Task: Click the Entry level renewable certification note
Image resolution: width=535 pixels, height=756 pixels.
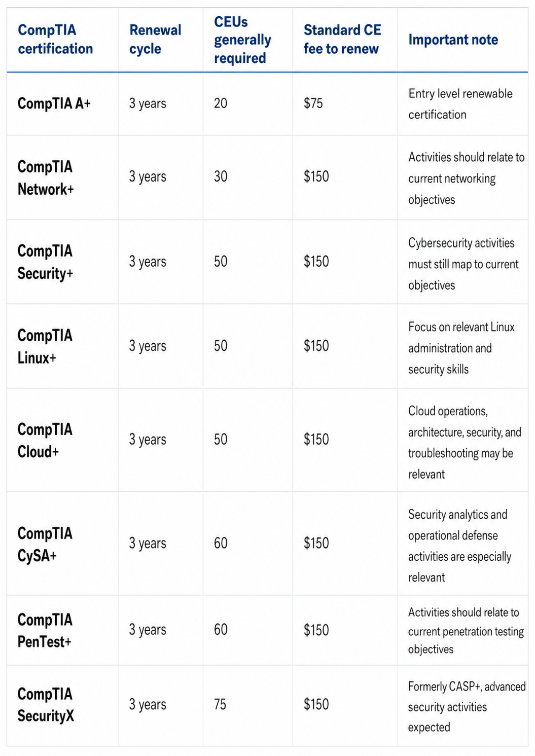Action: 460,104
